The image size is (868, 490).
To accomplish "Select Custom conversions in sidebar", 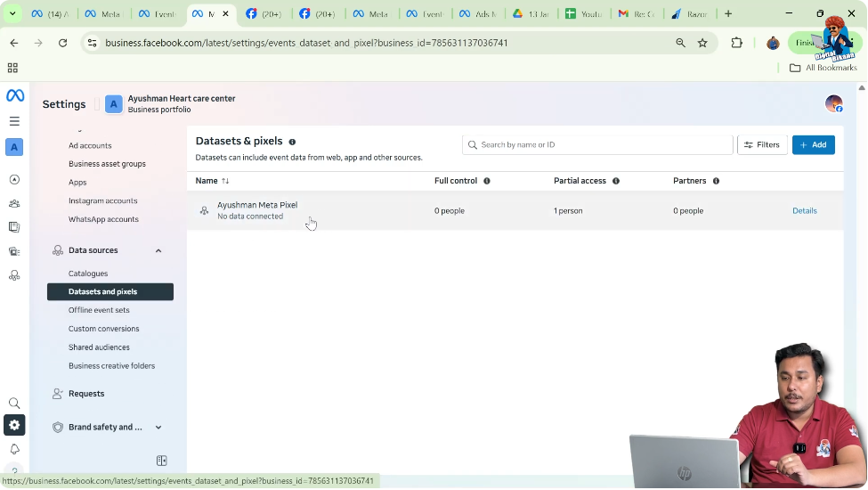I will (x=103, y=329).
